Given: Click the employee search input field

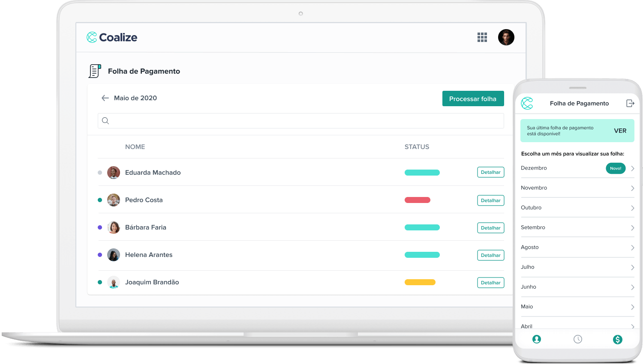Looking at the screenshot, I should [x=301, y=121].
